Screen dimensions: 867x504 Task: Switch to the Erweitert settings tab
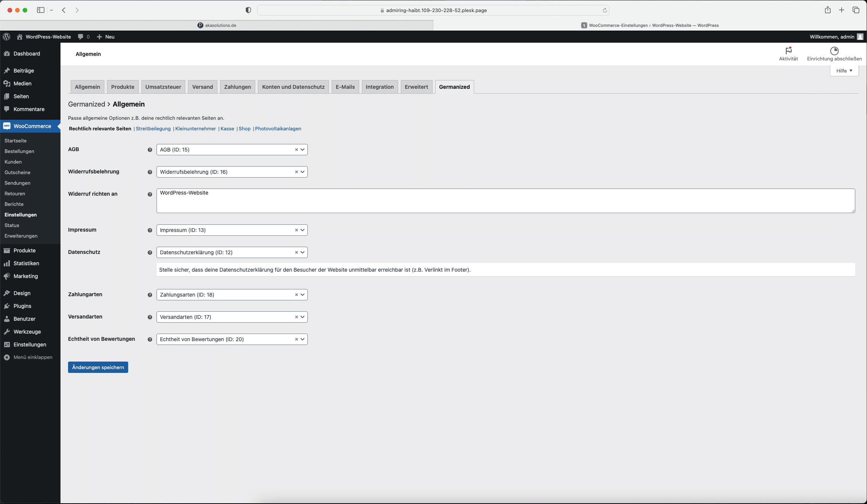[x=416, y=87]
